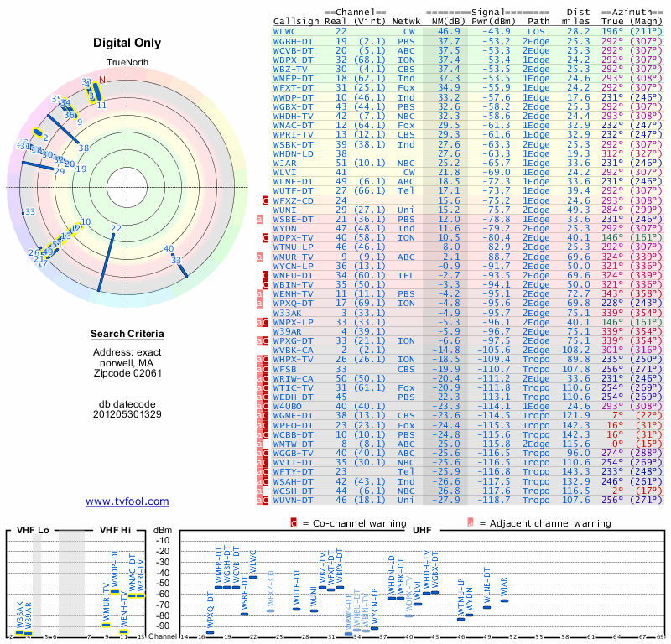The image size is (671, 644).
Task: Click the W33AK label in the VHF Lo chart
Action: tap(19, 615)
